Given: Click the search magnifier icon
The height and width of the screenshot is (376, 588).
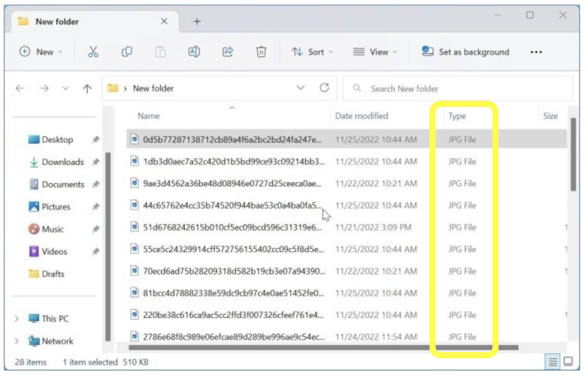Looking at the screenshot, I should [x=357, y=88].
